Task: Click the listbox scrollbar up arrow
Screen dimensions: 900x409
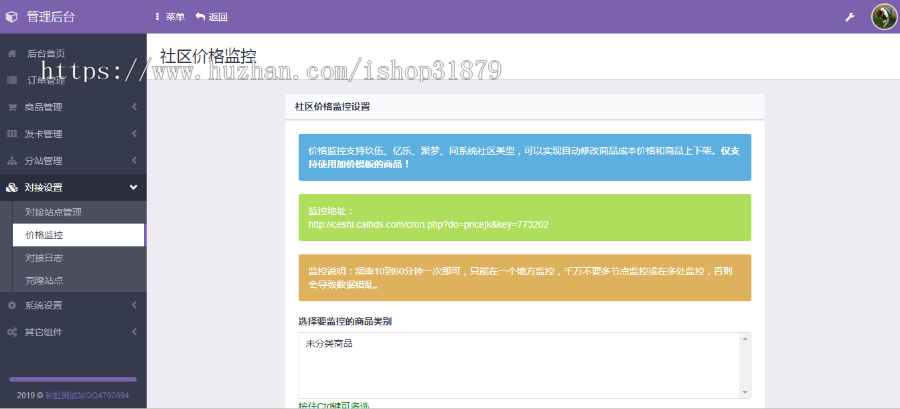Action: pyautogui.click(x=744, y=339)
